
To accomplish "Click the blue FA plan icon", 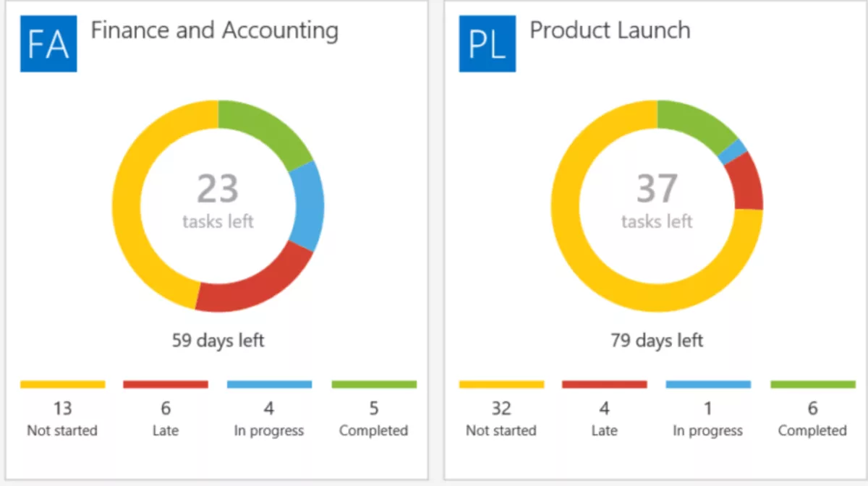I will click(x=48, y=43).
